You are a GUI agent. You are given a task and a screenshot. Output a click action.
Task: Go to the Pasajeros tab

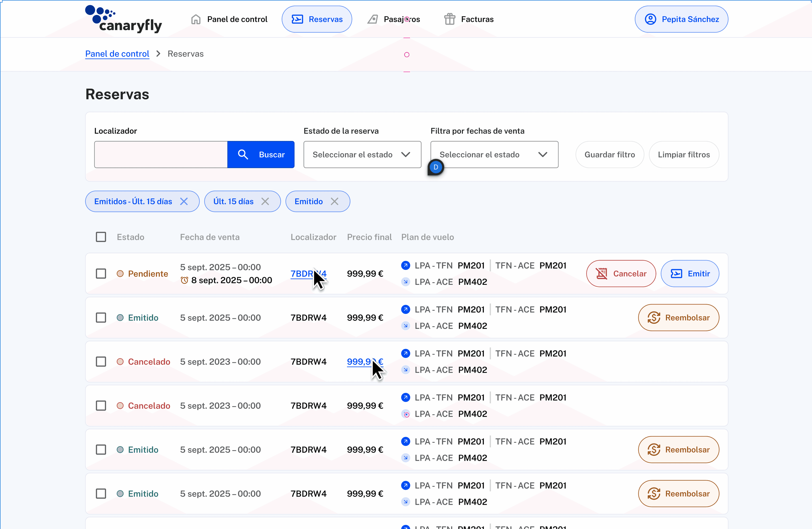[x=394, y=19]
